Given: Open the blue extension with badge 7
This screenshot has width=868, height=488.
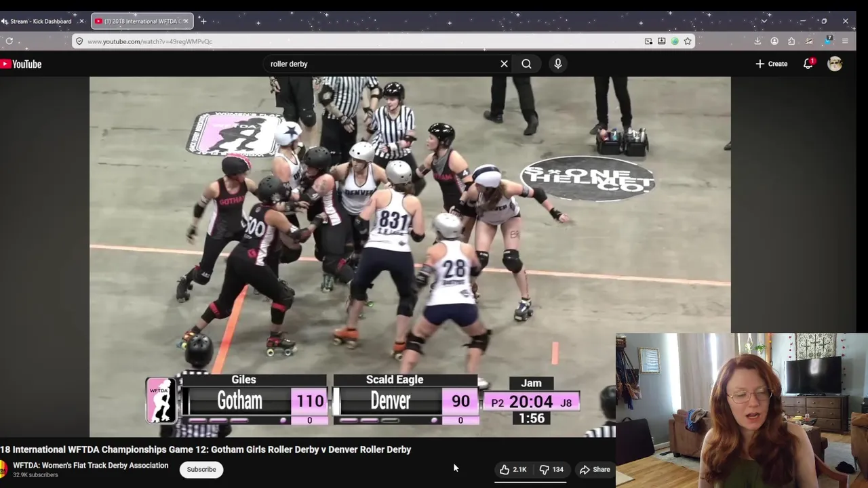Looking at the screenshot, I should pyautogui.click(x=827, y=41).
